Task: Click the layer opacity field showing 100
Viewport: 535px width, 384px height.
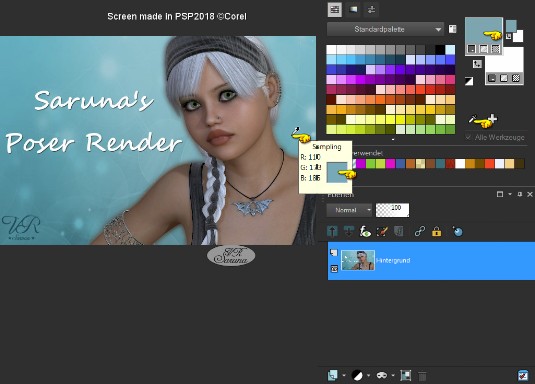Action: pos(392,210)
